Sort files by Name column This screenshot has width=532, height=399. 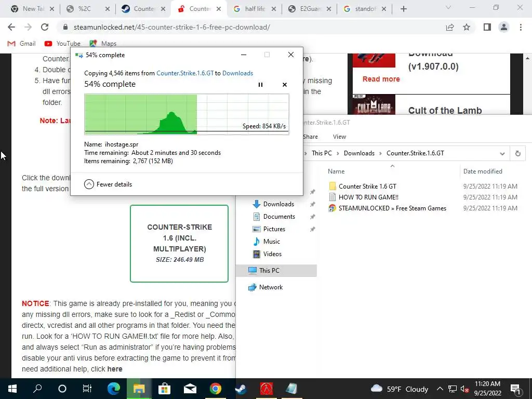pyautogui.click(x=336, y=171)
